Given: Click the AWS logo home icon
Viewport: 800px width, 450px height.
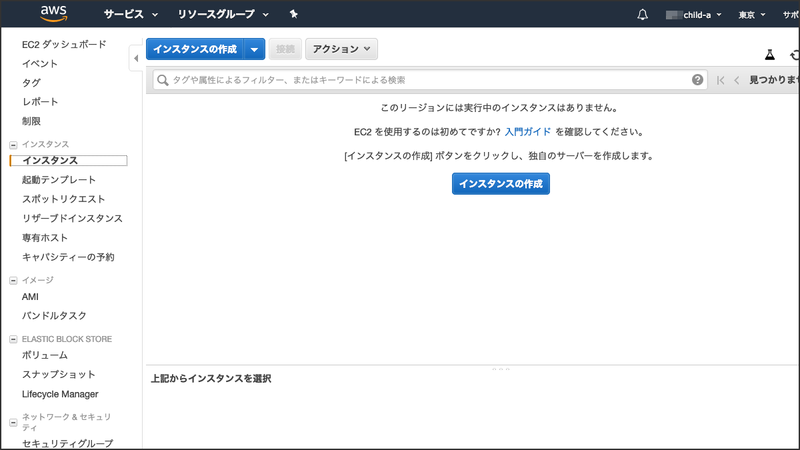Looking at the screenshot, I should [54, 14].
